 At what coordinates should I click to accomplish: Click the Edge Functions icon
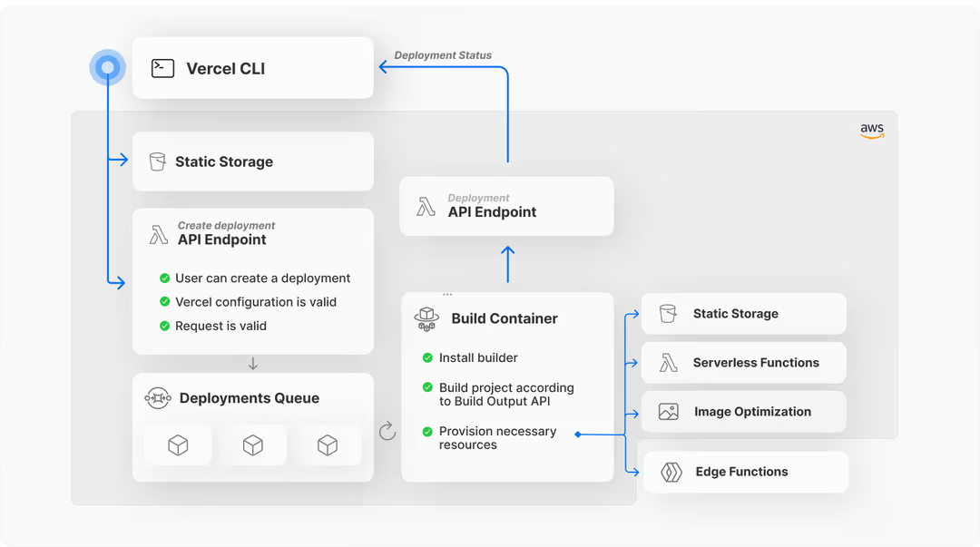click(x=671, y=472)
